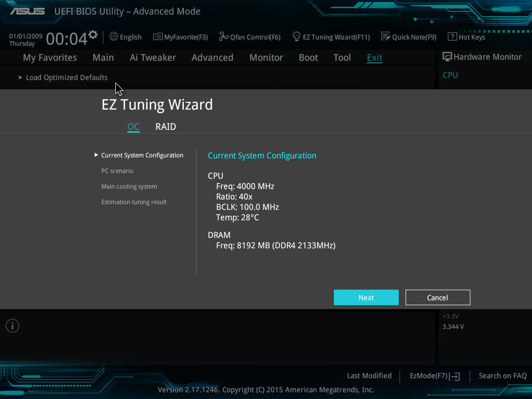Click the Cancel button
The width and height of the screenshot is (532, 399).
click(437, 298)
